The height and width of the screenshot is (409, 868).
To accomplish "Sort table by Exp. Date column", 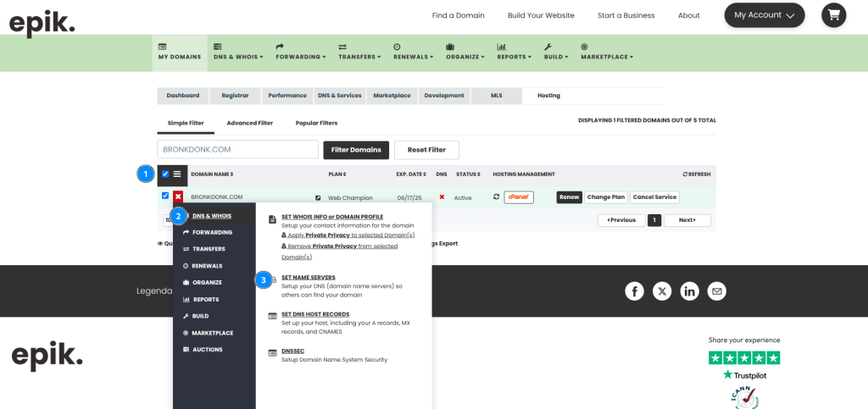I will (x=411, y=174).
